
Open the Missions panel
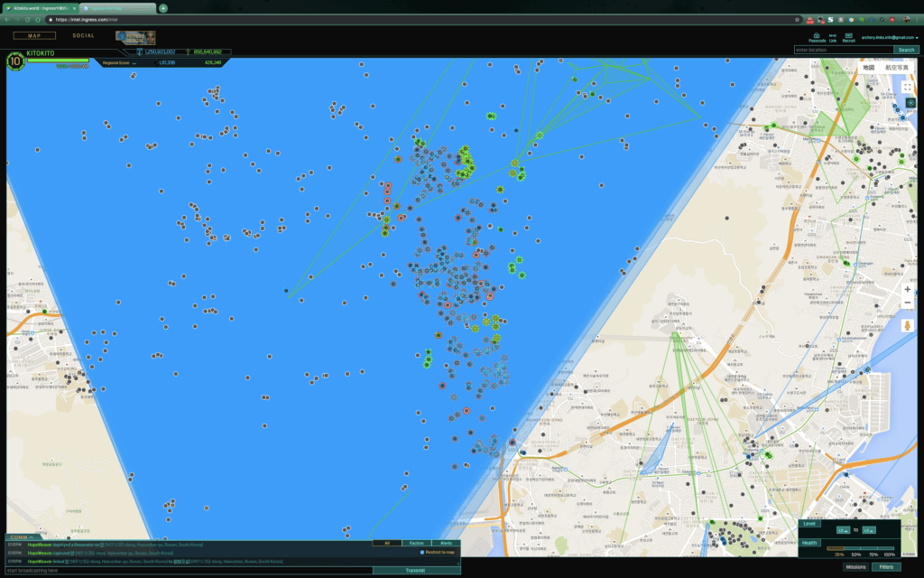click(x=855, y=567)
